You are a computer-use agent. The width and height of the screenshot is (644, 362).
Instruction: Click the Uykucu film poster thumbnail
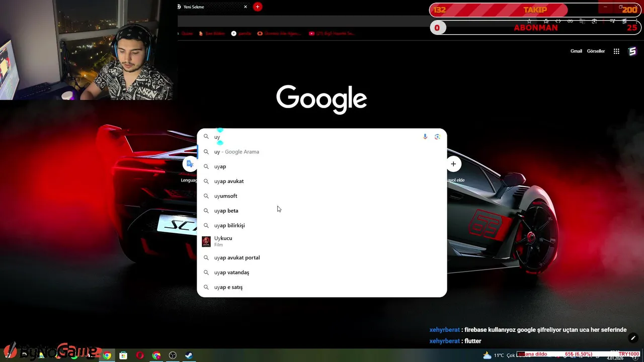[206, 241]
